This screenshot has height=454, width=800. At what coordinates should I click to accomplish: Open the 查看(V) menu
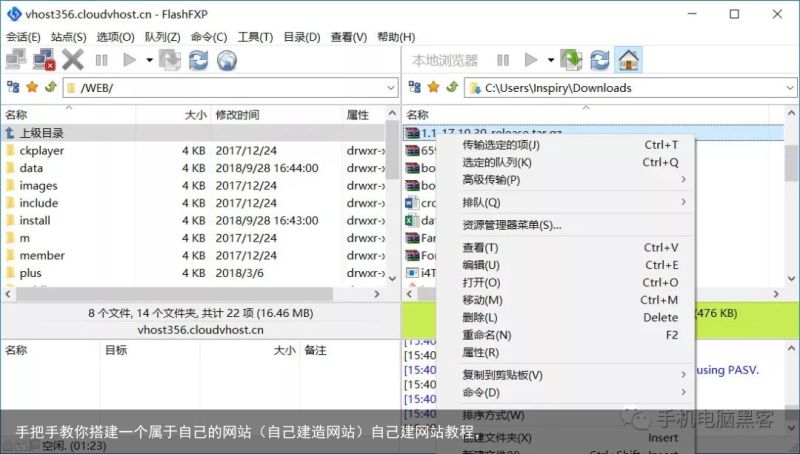pyautogui.click(x=349, y=37)
